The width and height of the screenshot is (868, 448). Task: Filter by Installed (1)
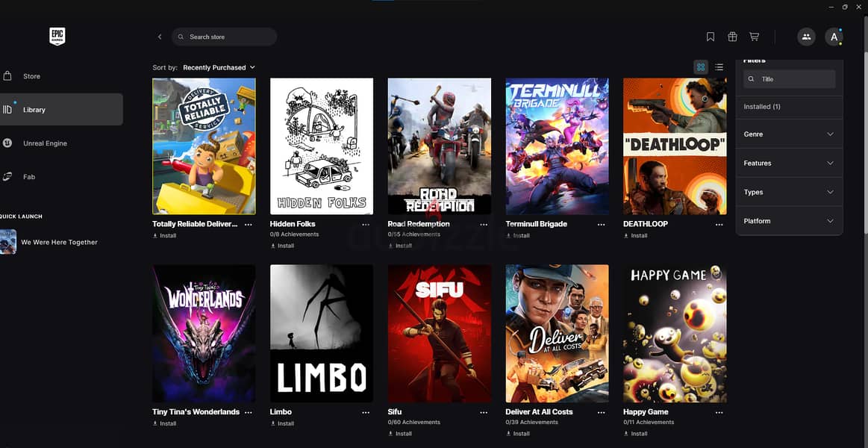762,106
